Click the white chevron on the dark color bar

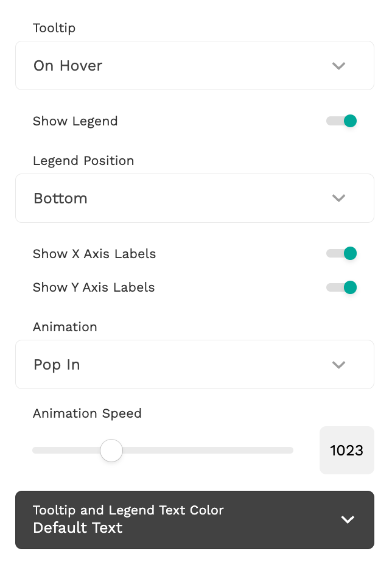(x=348, y=519)
